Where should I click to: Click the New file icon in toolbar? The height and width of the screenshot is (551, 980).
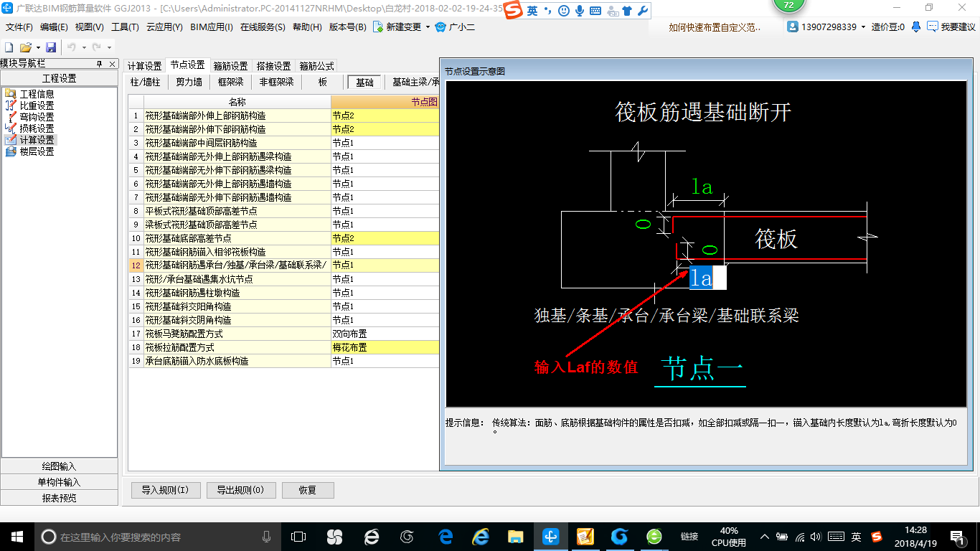tap(9, 47)
